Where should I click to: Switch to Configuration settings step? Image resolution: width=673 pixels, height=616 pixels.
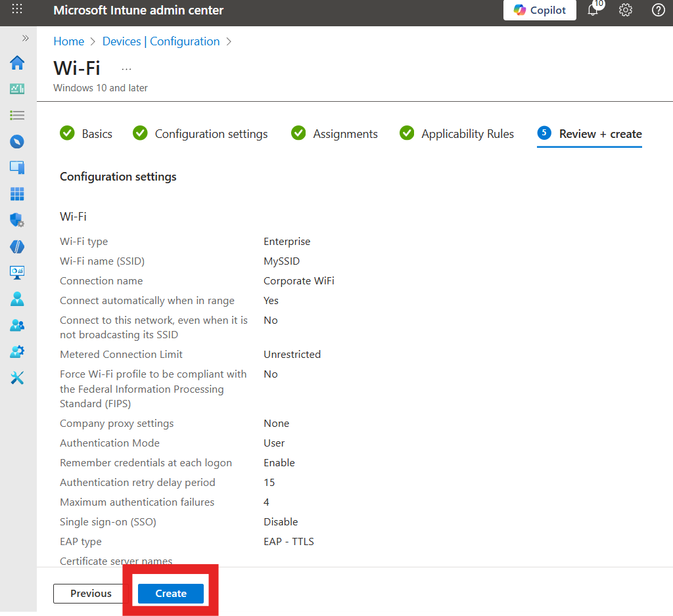tap(200, 133)
